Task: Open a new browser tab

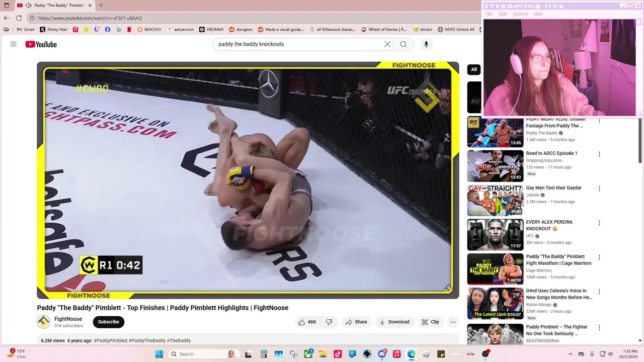Action: tap(101, 5)
